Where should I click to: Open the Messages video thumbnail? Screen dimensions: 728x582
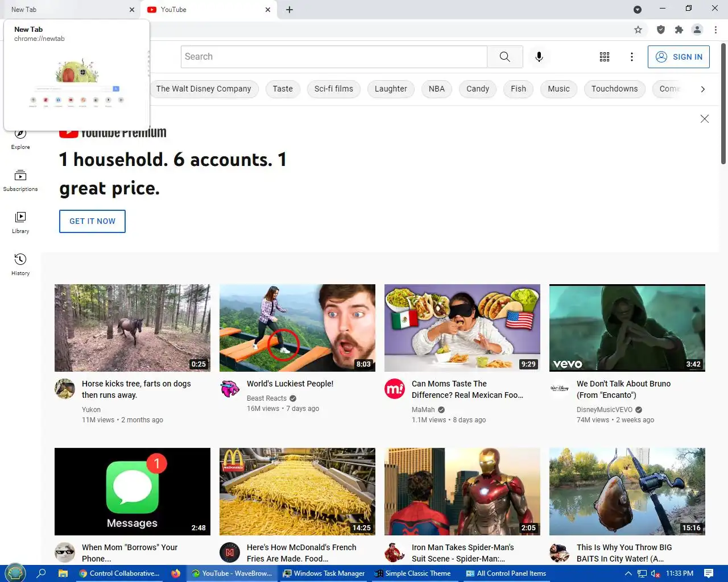coord(133,492)
